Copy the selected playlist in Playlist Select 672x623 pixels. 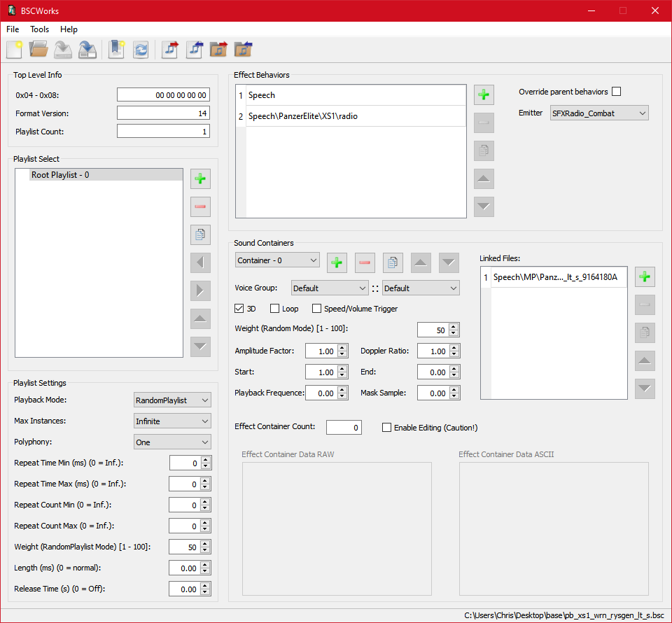point(200,234)
